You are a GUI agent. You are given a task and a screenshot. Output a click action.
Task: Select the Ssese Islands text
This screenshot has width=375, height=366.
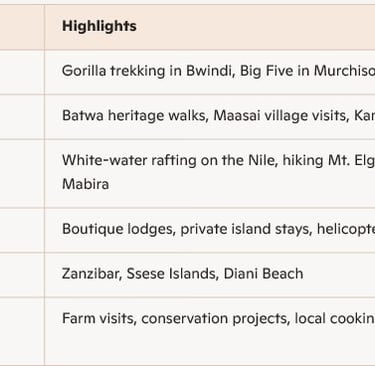tap(172, 274)
